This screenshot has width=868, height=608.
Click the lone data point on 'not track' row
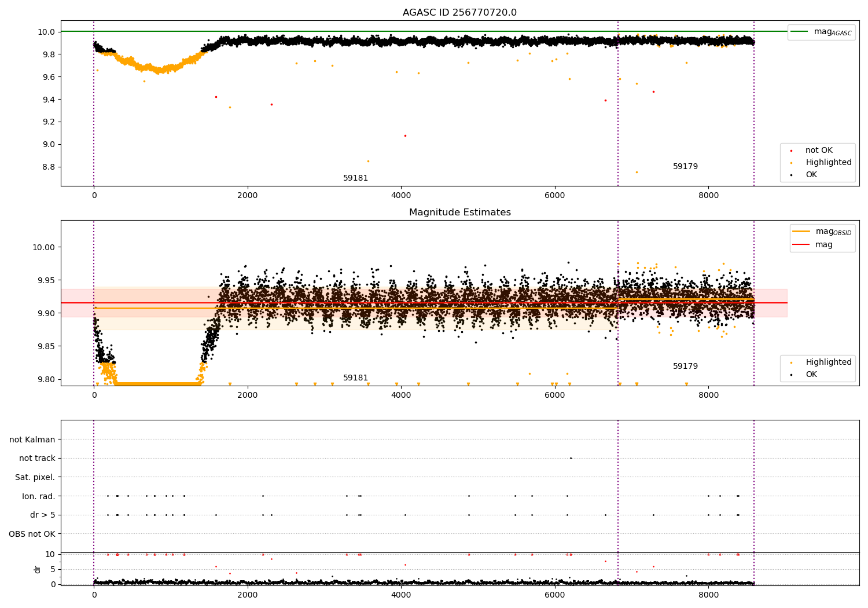coord(571,458)
